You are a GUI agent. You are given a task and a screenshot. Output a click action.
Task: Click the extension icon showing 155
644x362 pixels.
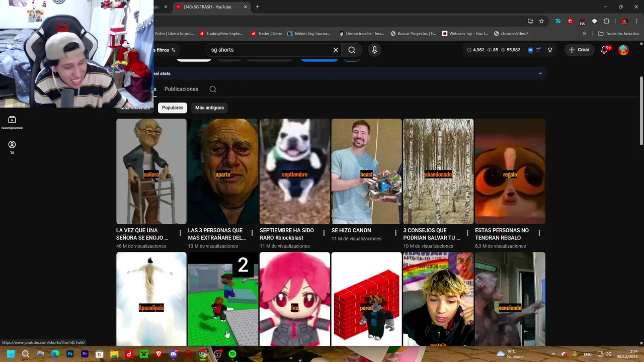pos(582,22)
